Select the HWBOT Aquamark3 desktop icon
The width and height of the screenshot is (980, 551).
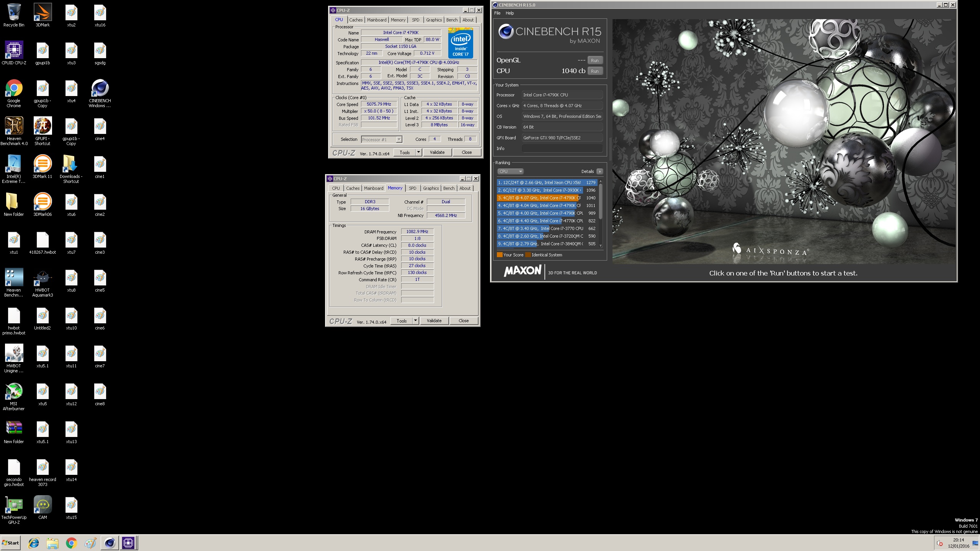point(42,283)
